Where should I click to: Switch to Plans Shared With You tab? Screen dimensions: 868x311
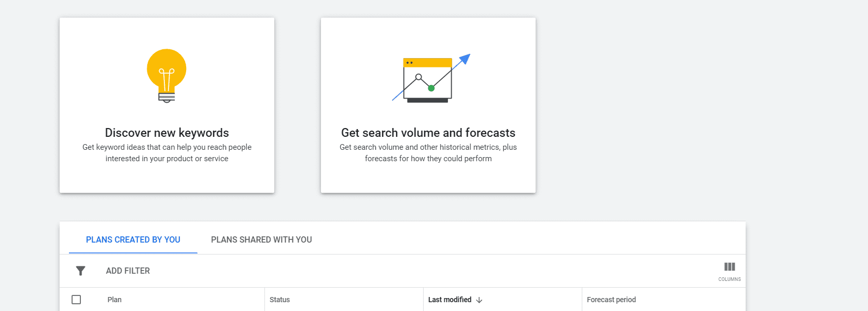click(x=261, y=239)
